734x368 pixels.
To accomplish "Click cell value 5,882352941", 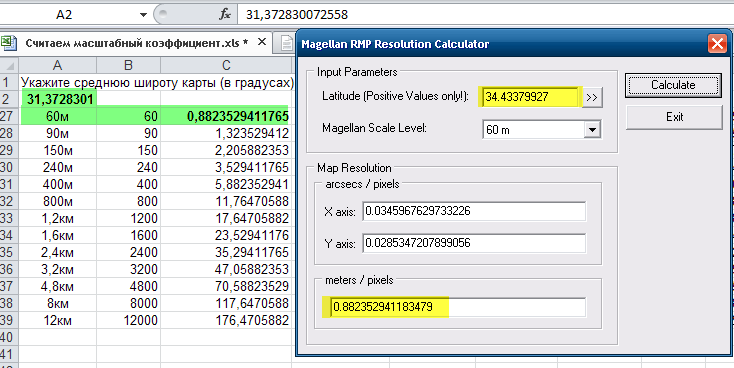I will point(226,184).
